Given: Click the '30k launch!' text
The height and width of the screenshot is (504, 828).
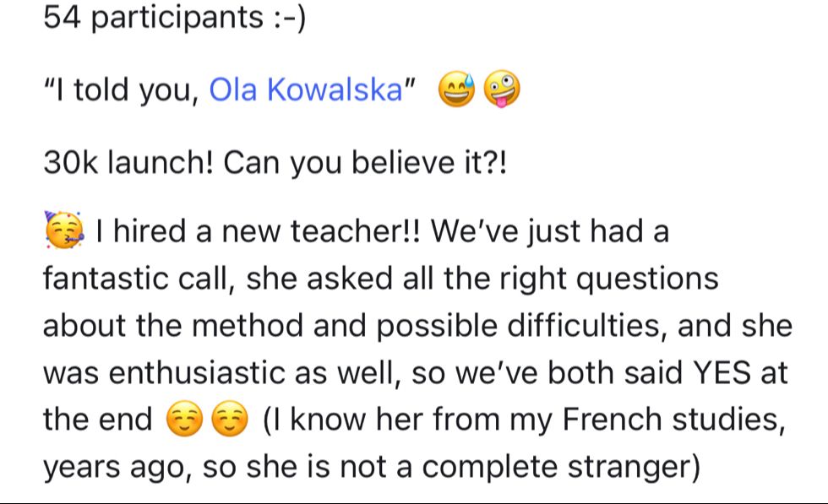Looking at the screenshot, I should (x=128, y=162).
